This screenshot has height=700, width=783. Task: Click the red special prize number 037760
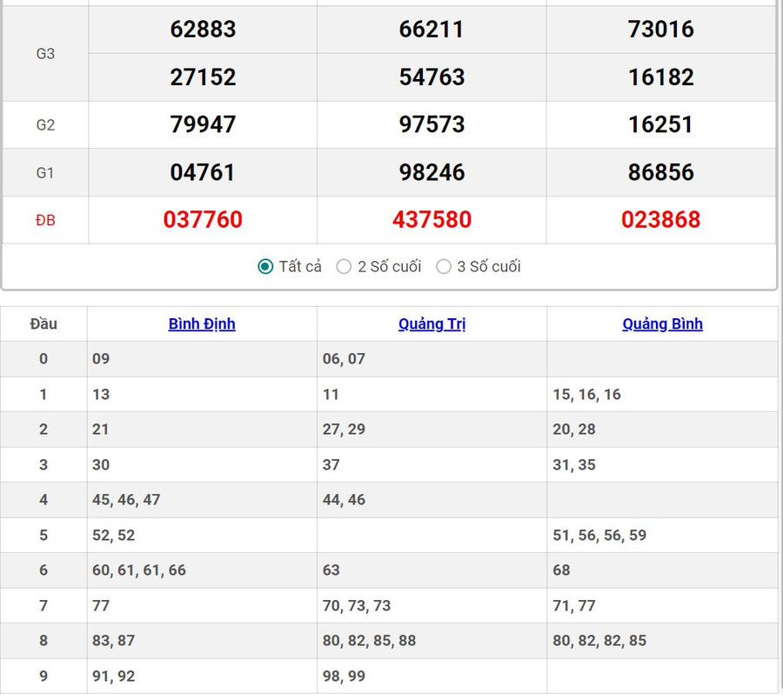point(203,220)
